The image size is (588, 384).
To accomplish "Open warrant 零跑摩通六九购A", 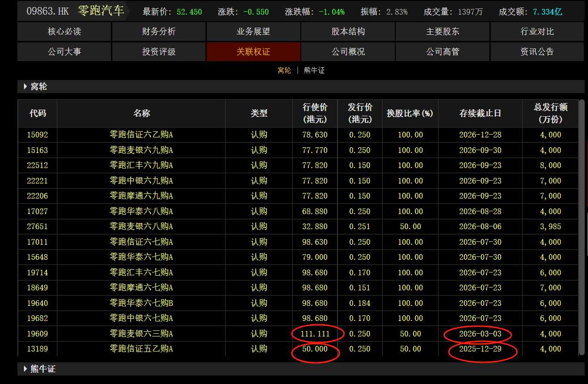I will [x=141, y=196].
